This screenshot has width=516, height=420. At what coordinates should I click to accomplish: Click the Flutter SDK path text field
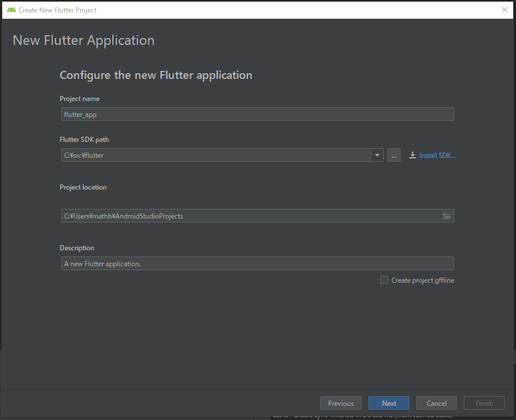click(x=216, y=155)
